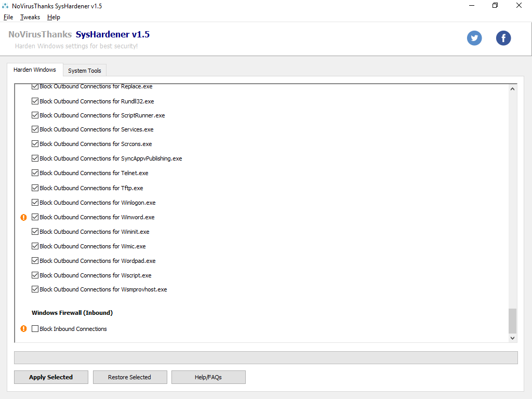Open the Tweaks menu
The width and height of the screenshot is (532, 399).
coord(30,17)
